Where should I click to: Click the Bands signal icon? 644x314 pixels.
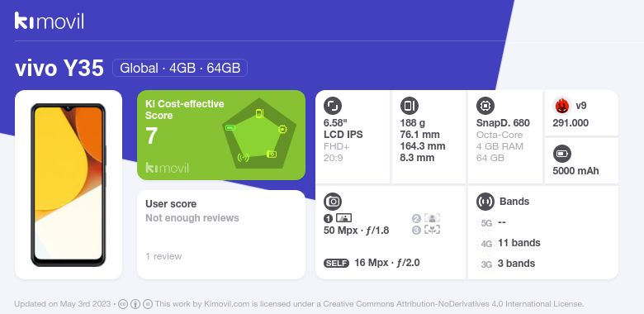(x=485, y=202)
